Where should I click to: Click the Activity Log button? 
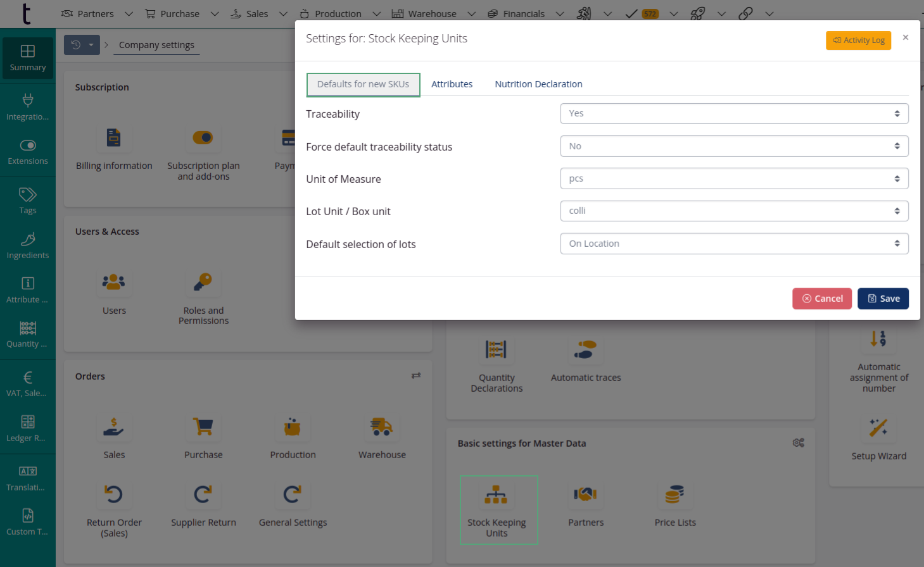pyautogui.click(x=858, y=40)
